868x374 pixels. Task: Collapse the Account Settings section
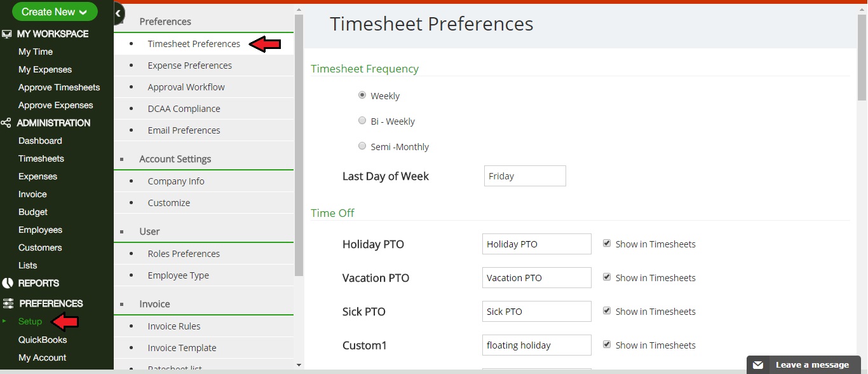(x=121, y=159)
